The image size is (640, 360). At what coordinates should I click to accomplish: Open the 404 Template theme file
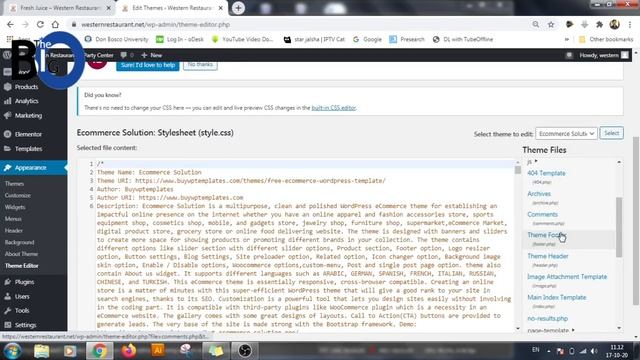[546, 173]
